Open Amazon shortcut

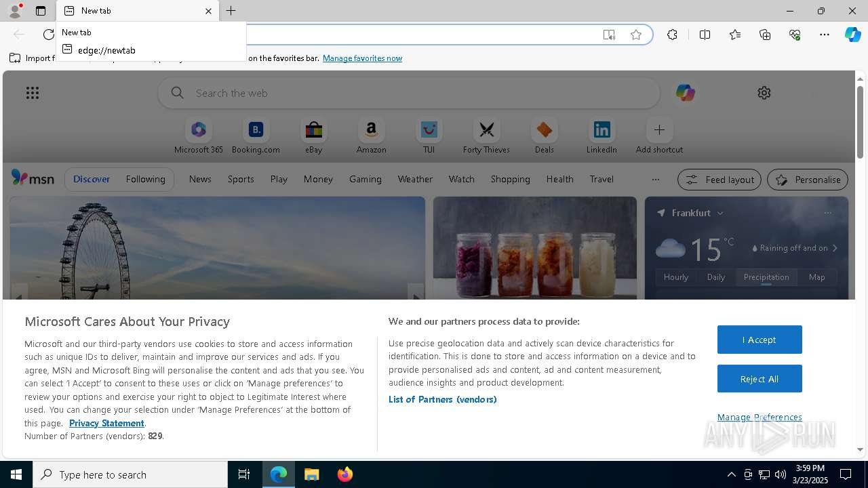pos(371,136)
